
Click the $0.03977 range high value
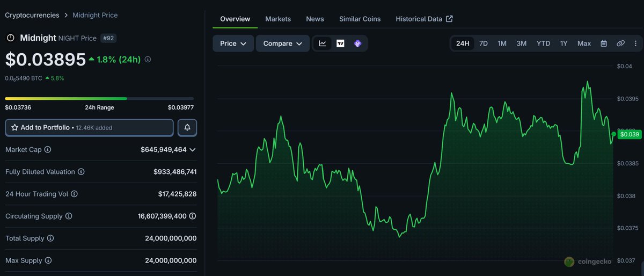pos(181,107)
